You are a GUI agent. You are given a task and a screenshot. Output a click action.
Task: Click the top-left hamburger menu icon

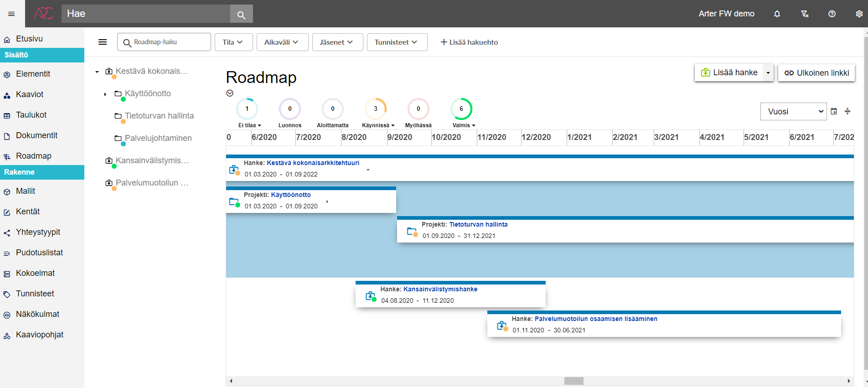click(x=11, y=14)
